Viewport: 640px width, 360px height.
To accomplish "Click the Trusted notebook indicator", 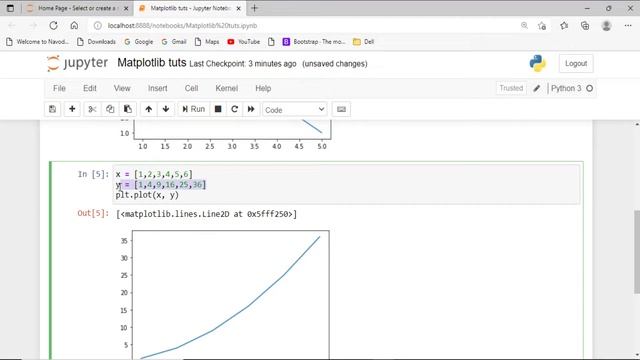I will coord(511,88).
